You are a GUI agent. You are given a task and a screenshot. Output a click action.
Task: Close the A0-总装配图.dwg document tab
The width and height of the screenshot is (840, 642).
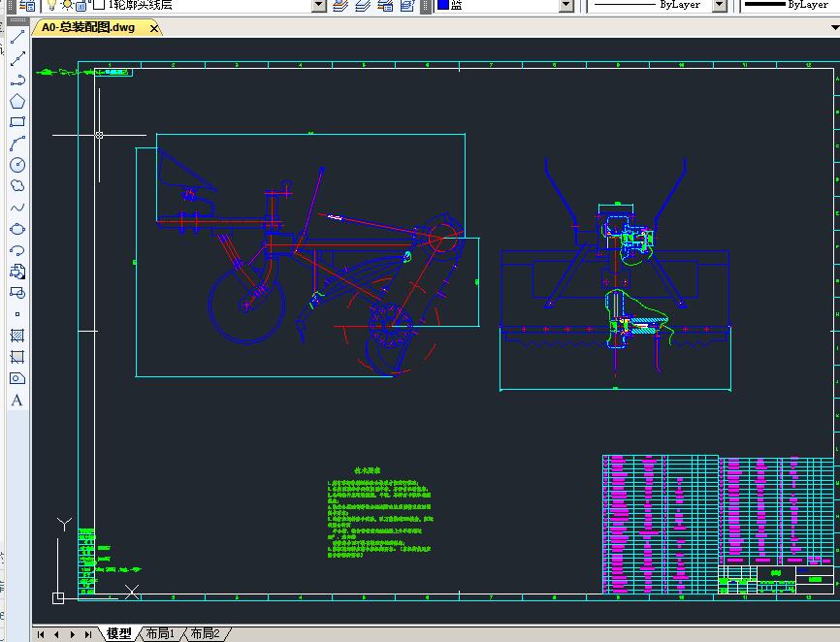tap(153, 28)
